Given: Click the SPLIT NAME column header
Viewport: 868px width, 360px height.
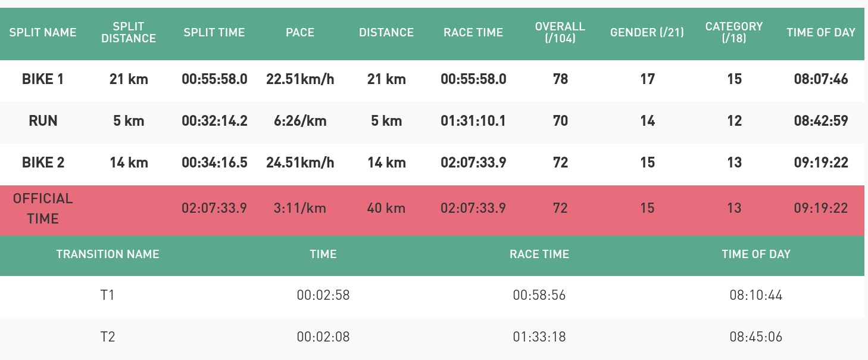Looking at the screenshot, I should pos(43,32).
